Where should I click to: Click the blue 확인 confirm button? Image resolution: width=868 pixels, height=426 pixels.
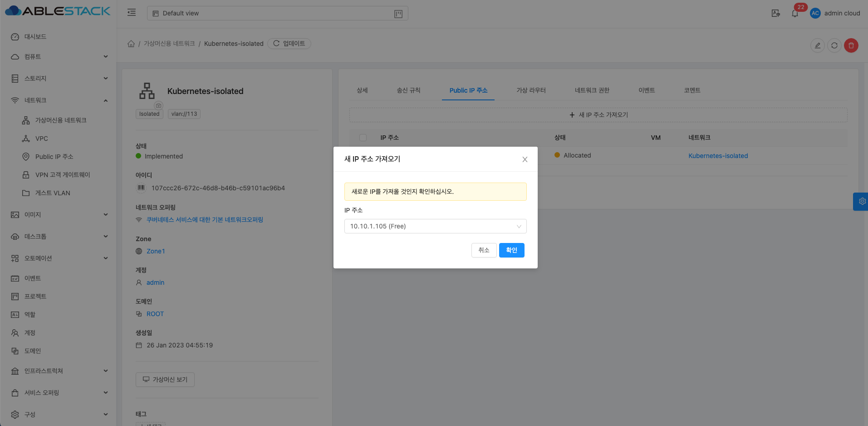click(x=511, y=250)
